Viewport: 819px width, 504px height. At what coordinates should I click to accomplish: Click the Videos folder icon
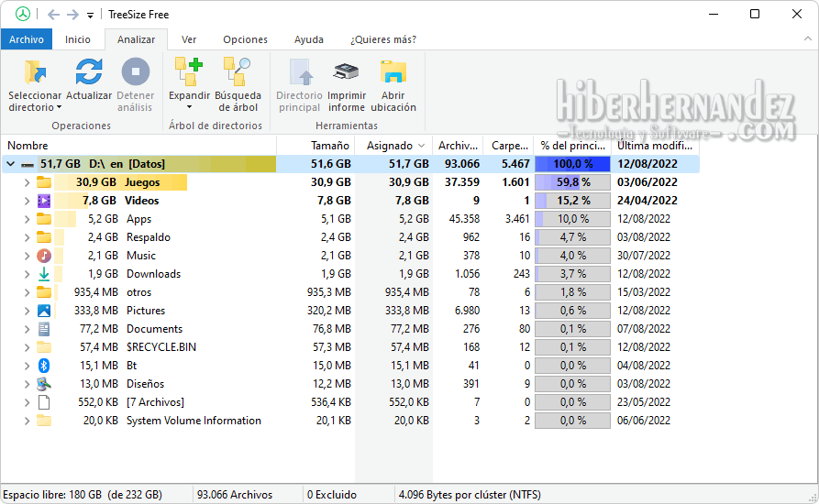44,201
